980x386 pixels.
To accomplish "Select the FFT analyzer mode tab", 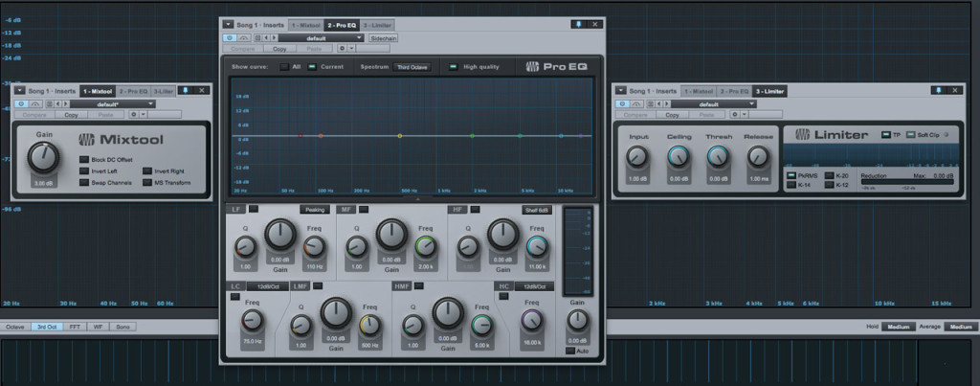I will pyautogui.click(x=75, y=327).
